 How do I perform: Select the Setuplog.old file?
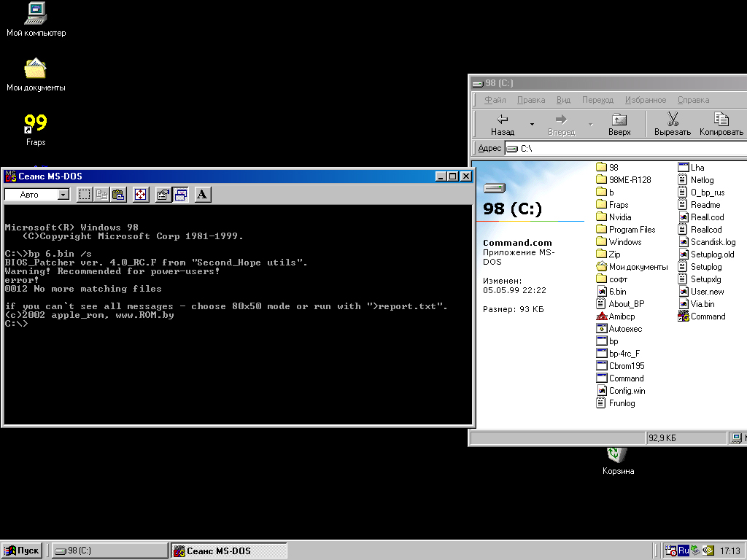tap(706, 254)
